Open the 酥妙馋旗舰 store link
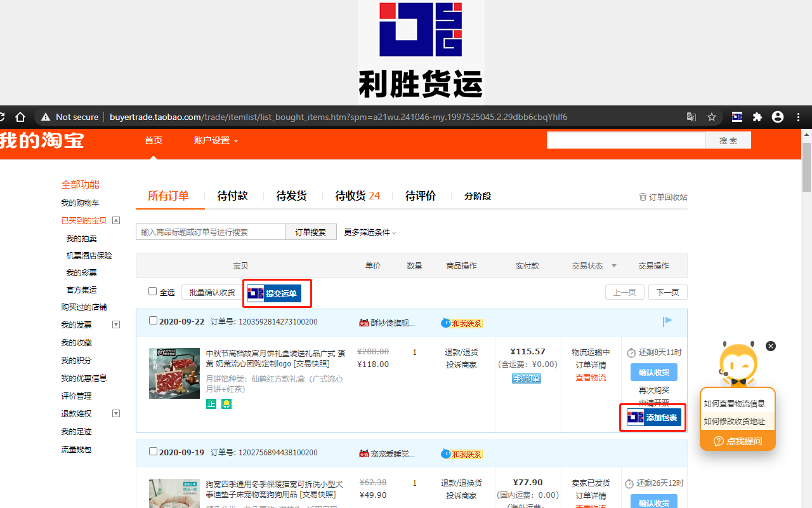 392,323
